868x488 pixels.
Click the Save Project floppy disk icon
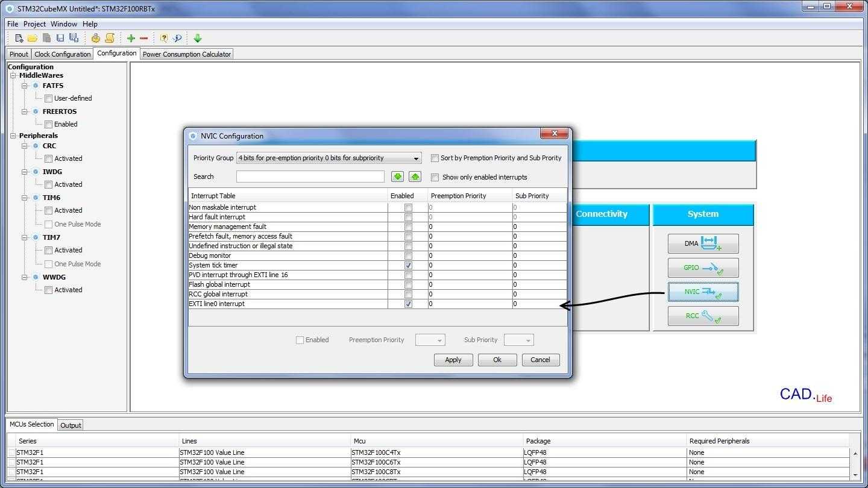(60, 38)
